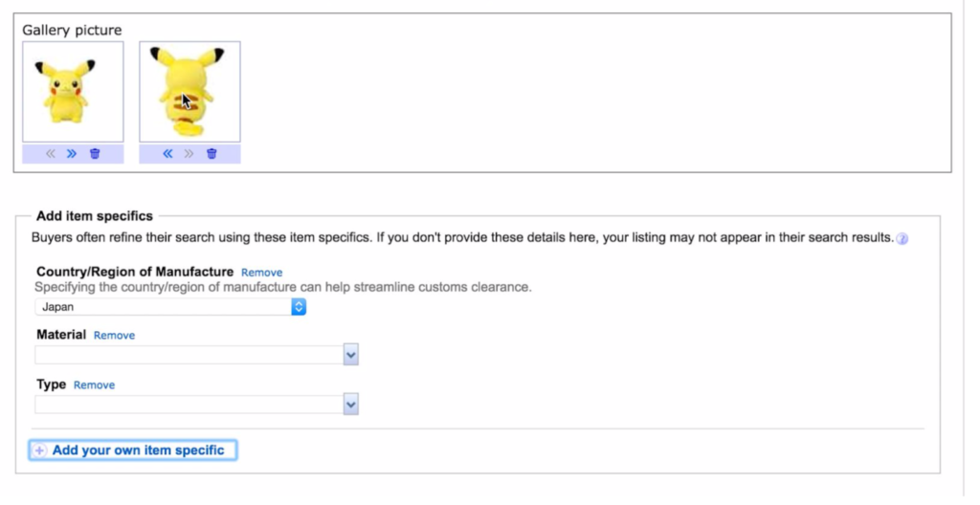
Task: Click the 'Material' field label
Action: (61, 335)
